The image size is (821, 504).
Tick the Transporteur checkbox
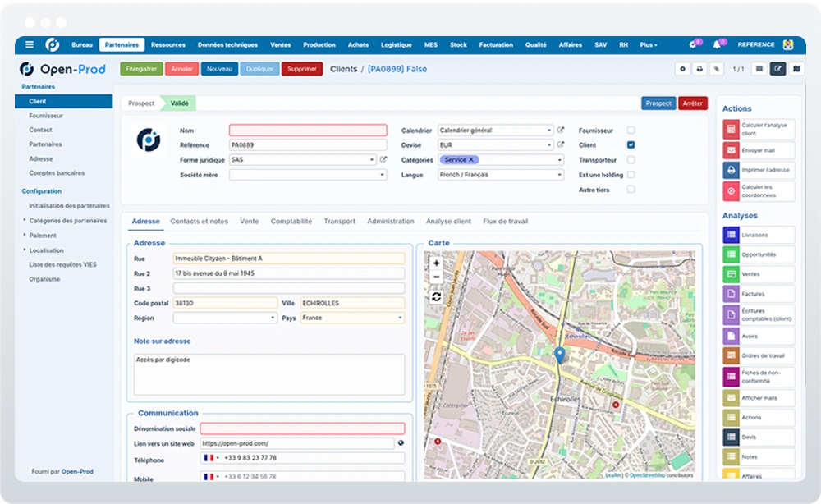pyautogui.click(x=631, y=159)
